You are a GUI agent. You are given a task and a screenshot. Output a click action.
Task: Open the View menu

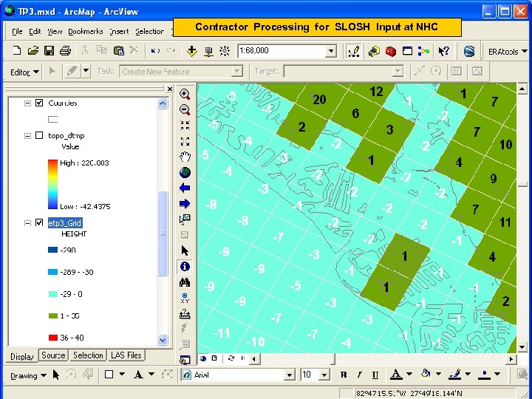point(54,32)
